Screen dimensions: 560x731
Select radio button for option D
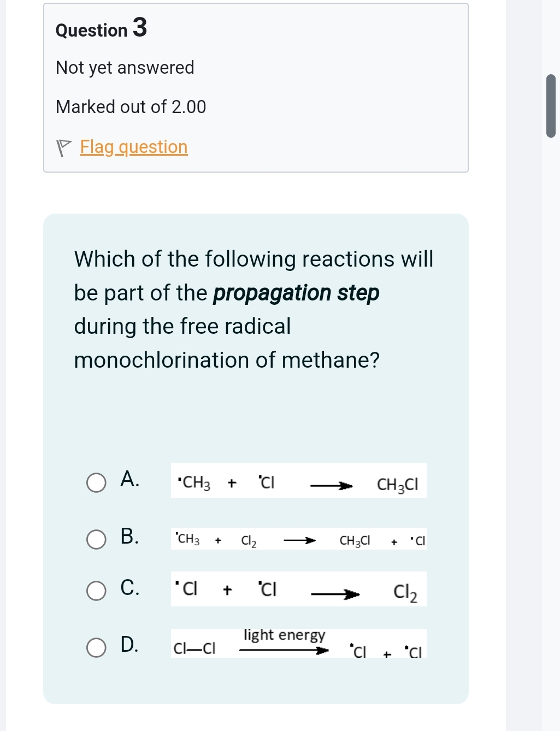coord(96,648)
